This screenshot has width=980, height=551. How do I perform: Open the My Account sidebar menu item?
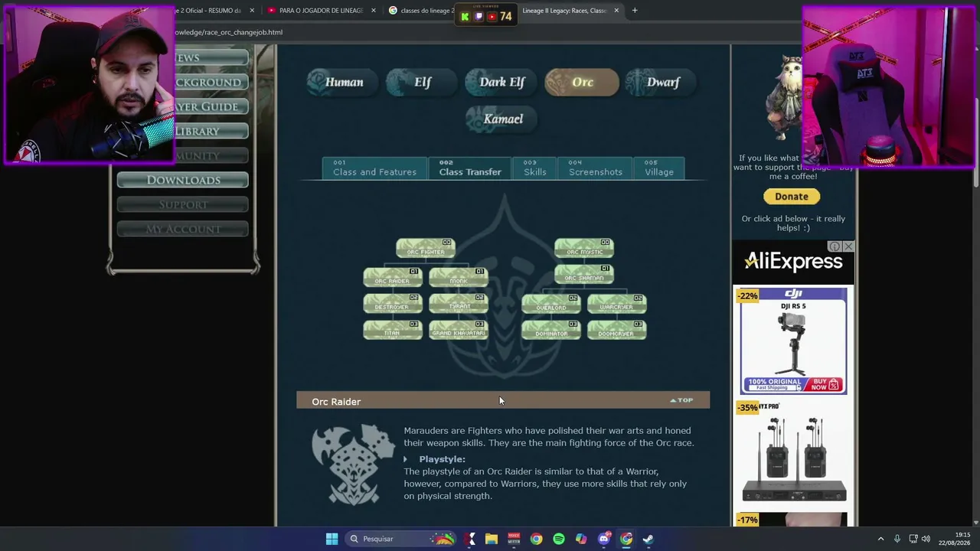[x=183, y=229]
